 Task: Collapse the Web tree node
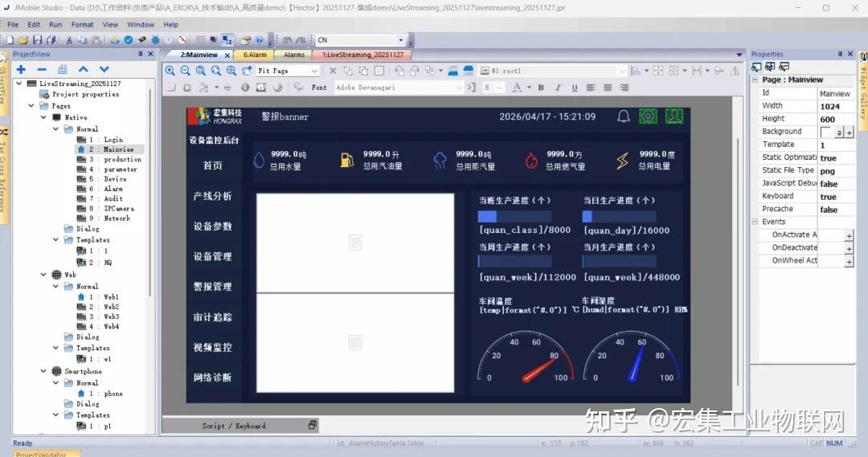tap(43, 275)
